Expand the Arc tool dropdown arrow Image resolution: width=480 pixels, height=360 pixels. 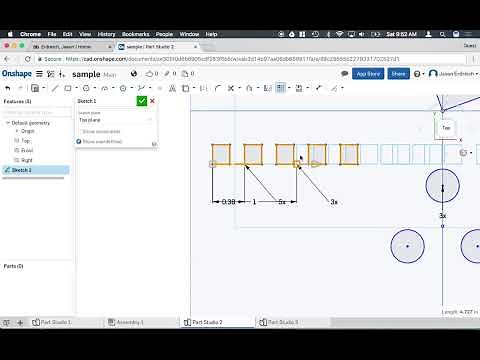(113, 88)
